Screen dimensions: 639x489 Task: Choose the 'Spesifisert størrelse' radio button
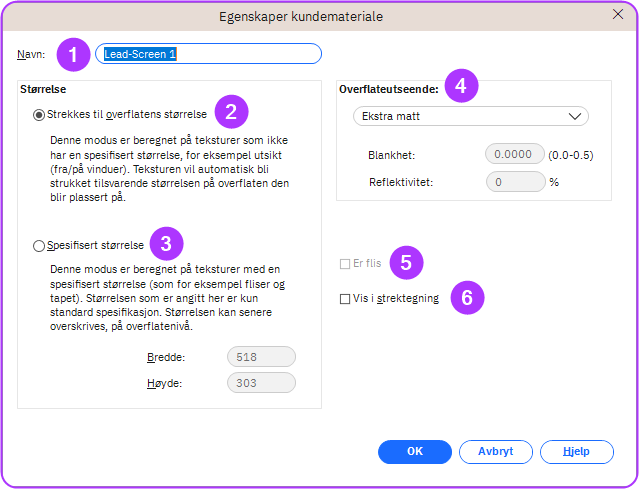point(39,245)
